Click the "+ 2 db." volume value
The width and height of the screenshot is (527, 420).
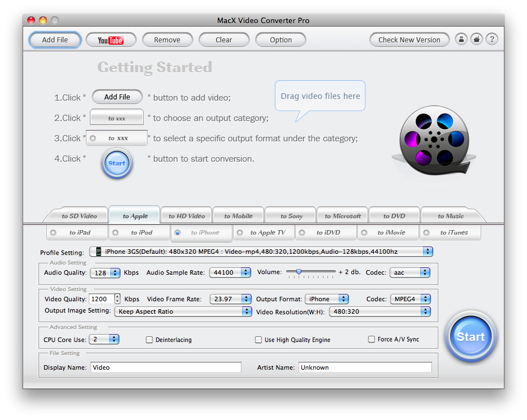click(349, 272)
